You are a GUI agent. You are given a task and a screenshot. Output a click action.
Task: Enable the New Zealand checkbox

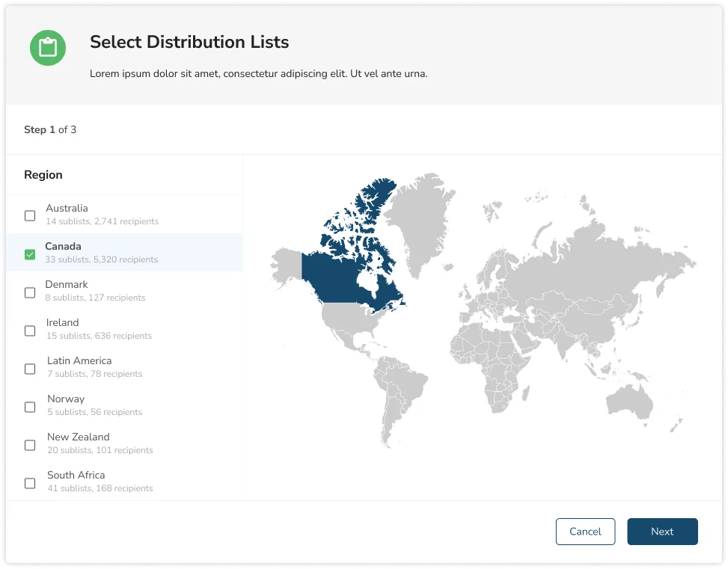tap(30, 444)
